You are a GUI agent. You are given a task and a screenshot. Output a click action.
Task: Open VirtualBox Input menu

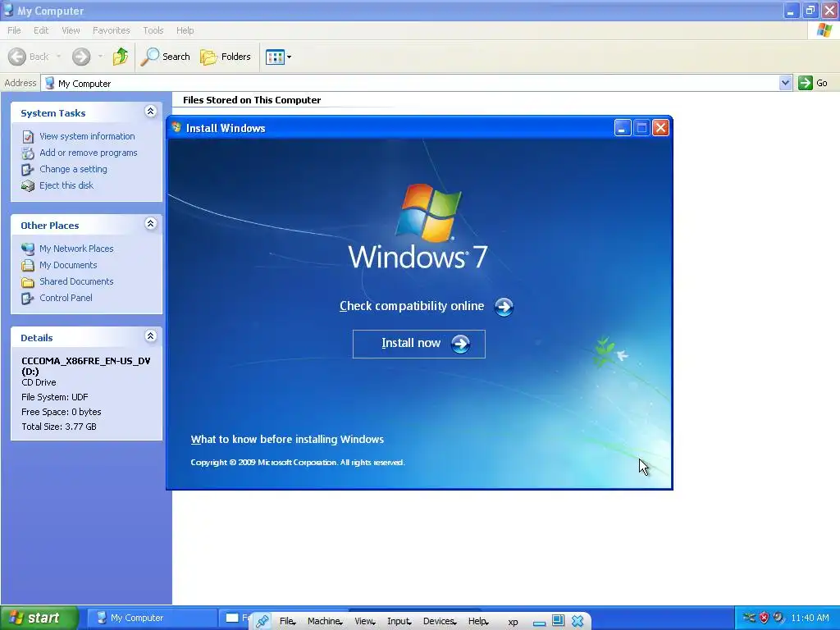(x=399, y=622)
